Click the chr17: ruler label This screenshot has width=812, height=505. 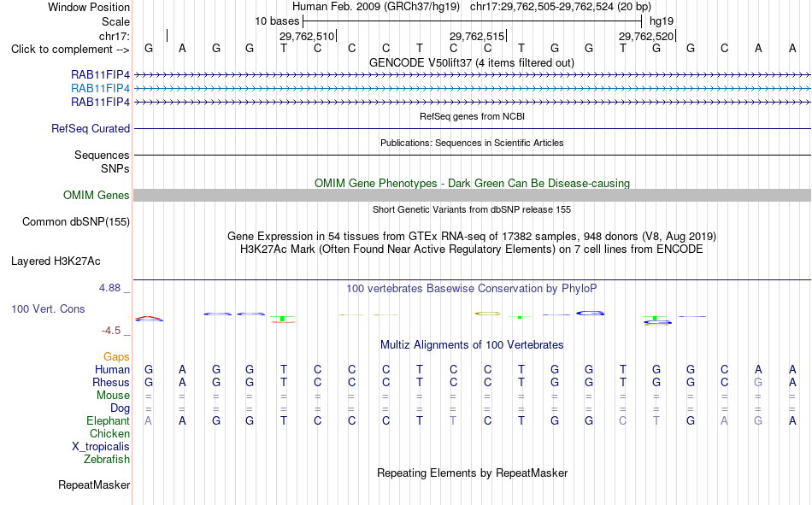pos(115,36)
